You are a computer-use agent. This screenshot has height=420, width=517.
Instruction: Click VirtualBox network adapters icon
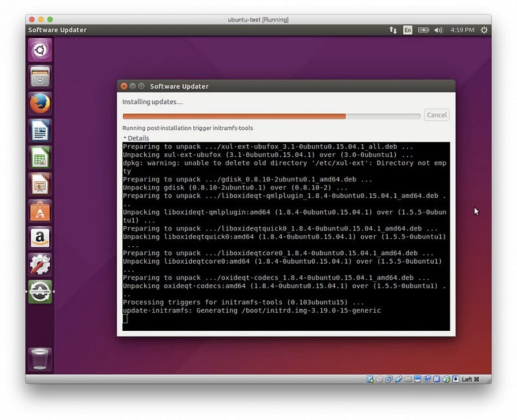pos(389,379)
